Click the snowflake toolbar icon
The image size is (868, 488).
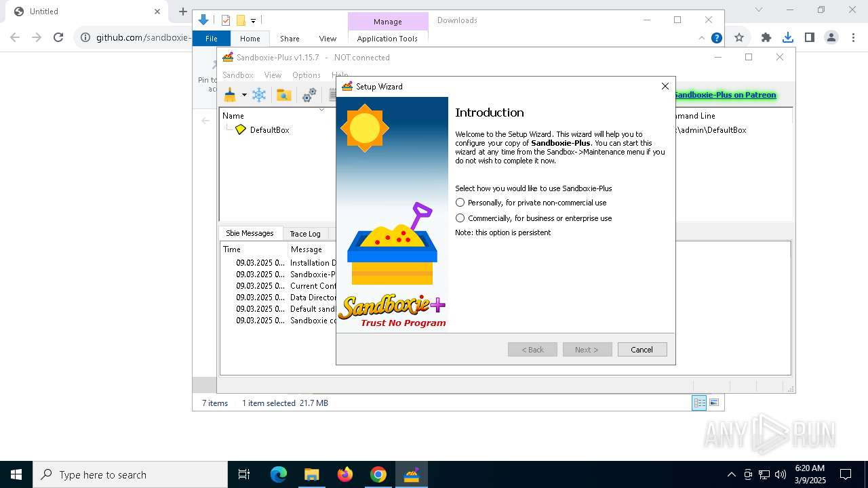pos(259,95)
